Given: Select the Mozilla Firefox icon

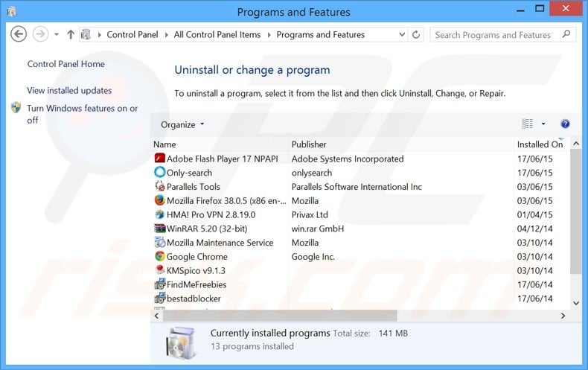Looking at the screenshot, I should click(160, 200).
